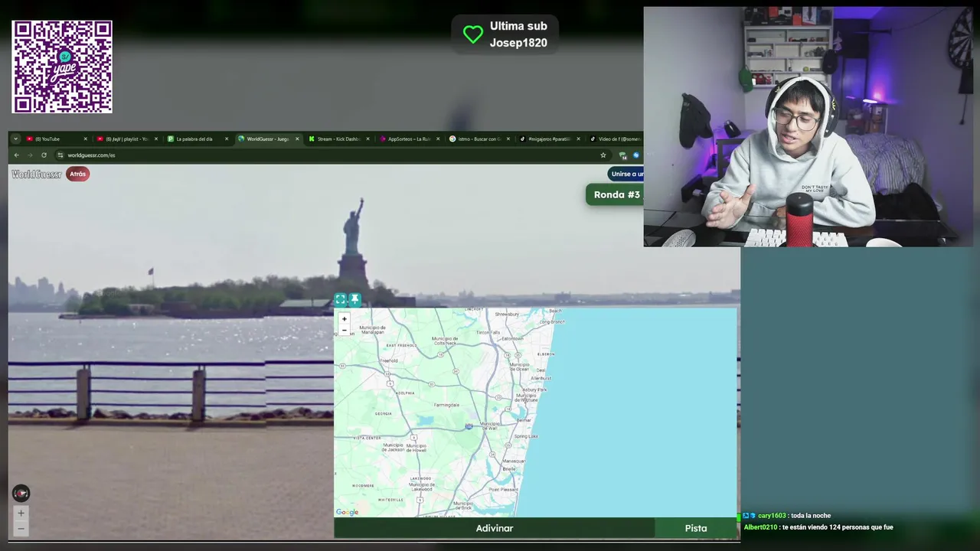The height and width of the screenshot is (551, 980).
Task: Close the #migajeros TikTok tab
Action: coord(578,139)
